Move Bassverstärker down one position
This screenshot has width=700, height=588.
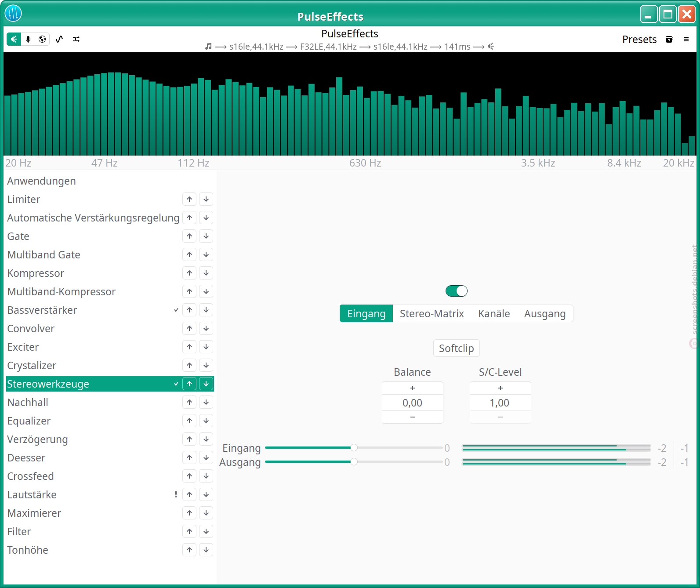pos(206,310)
